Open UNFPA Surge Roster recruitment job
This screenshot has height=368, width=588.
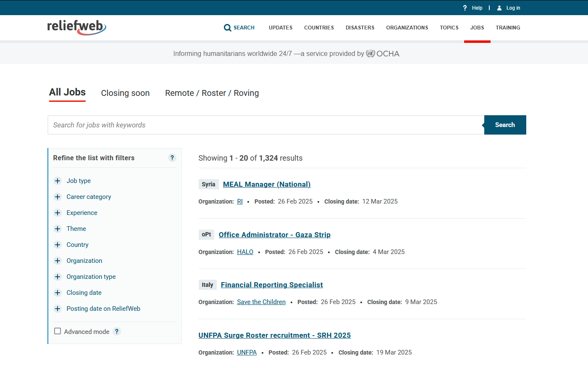tap(275, 335)
